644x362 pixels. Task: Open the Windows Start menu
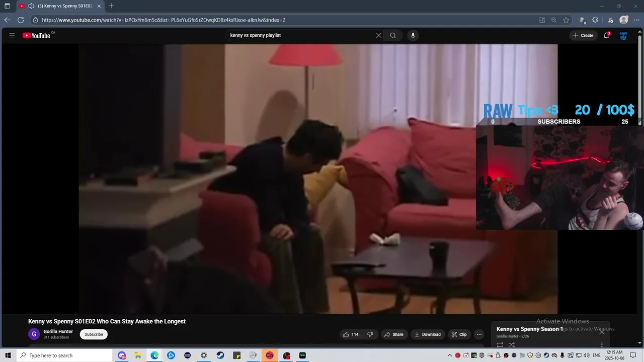tap(8, 355)
